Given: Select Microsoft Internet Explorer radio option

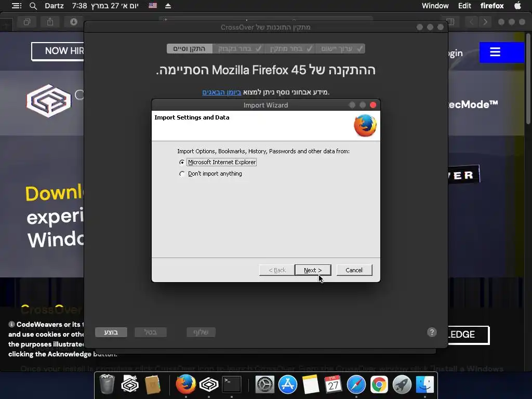Looking at the screenshot, I should [x=182, y=162].
